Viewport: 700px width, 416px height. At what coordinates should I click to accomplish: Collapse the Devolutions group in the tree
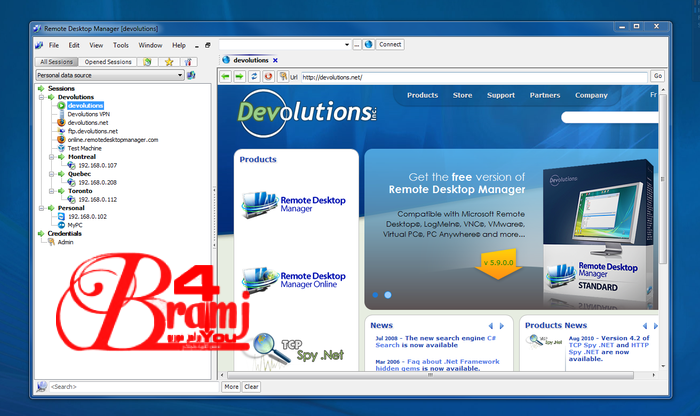pyautogui.click(x=41, y=97)
